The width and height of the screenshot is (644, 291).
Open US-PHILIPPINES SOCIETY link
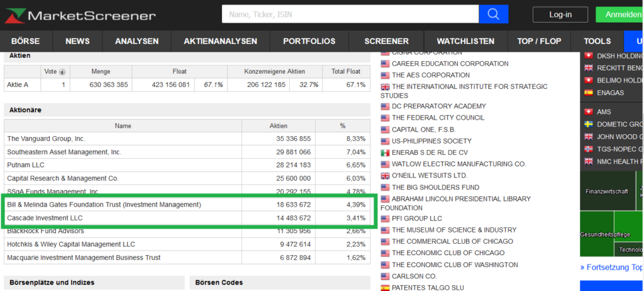(431, 141)
